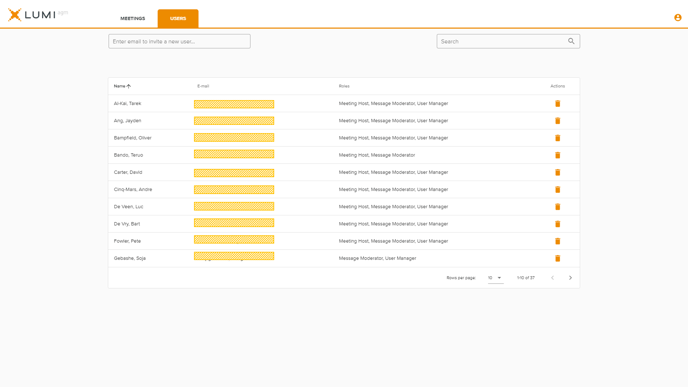The width and height of the screenshot is (688, 387).
Task: Click the 1-10 of 37 page count
Action: (526, 278)
